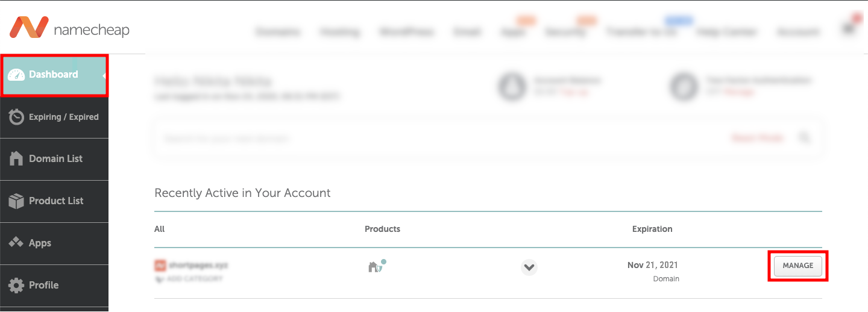Click MANAGE button for shortpages.xyz domain
The height and width of the screenshot is (312, 868).
[797, 266]
